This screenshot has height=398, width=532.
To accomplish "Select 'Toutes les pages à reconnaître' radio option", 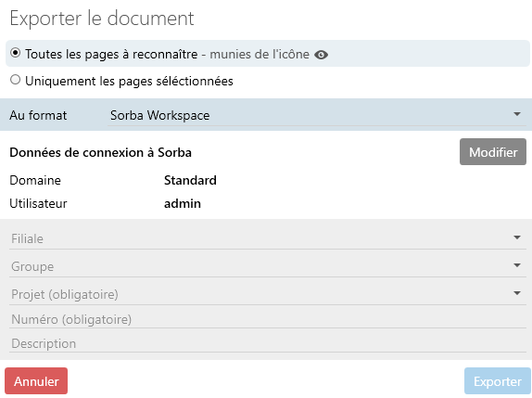I will (x=15, y=53).
